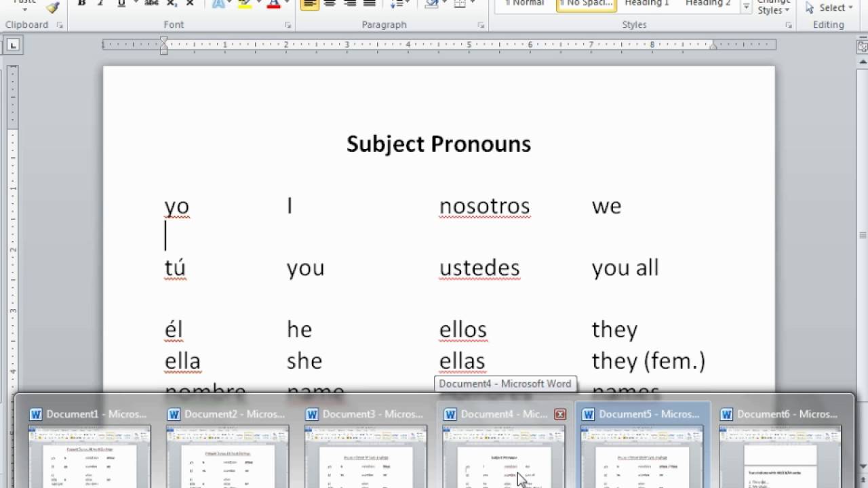
Task: Open font color dropdown arrow
Action: coord(287,3)
